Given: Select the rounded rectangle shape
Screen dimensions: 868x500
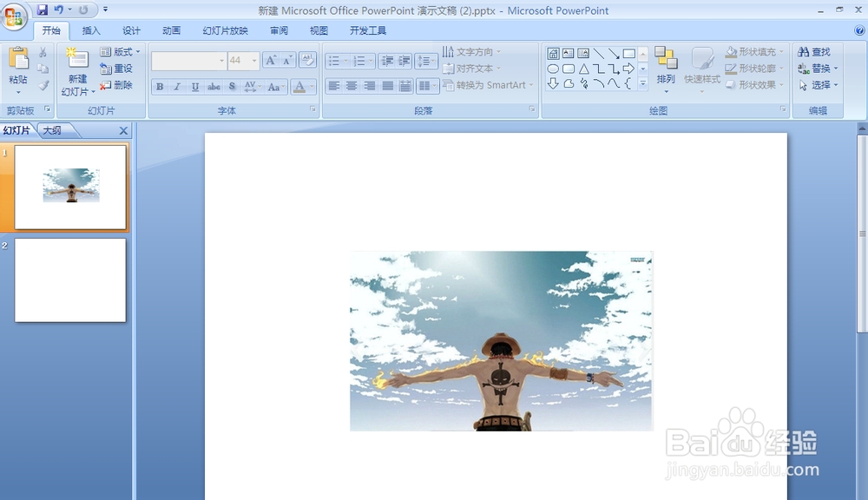Looking at the screenshot, I should click(x=569, y=69).
